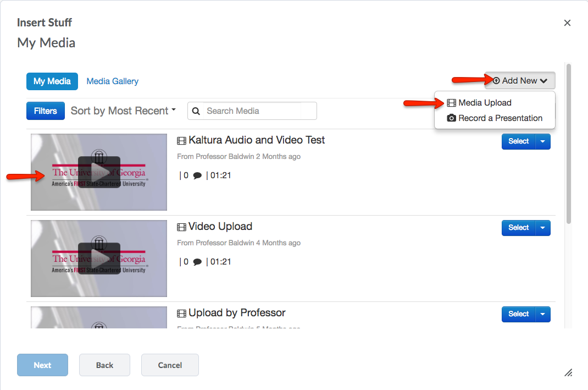The image size is (588, 390).
Task: Select the Kaltura Audio and Video Test media
Action: (519, 141)
